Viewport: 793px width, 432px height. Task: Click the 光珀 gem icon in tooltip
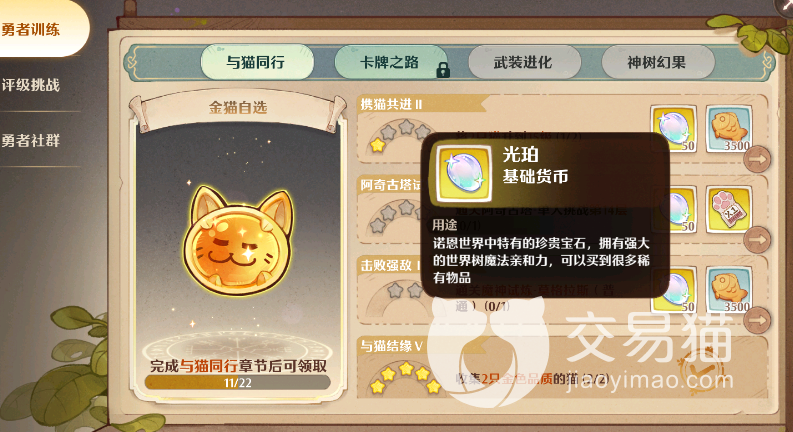[x=464, y=174]
